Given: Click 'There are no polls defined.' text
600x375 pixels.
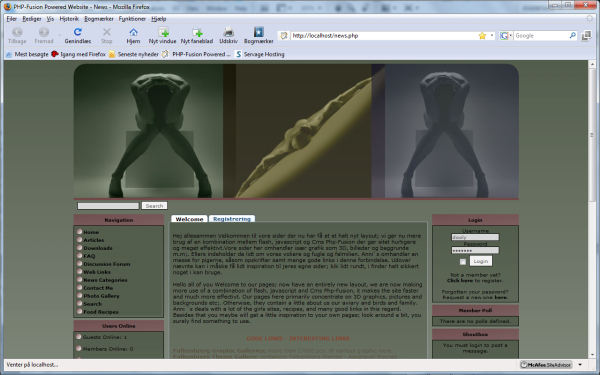Looking at the screenshot, I should pos(475,321).
